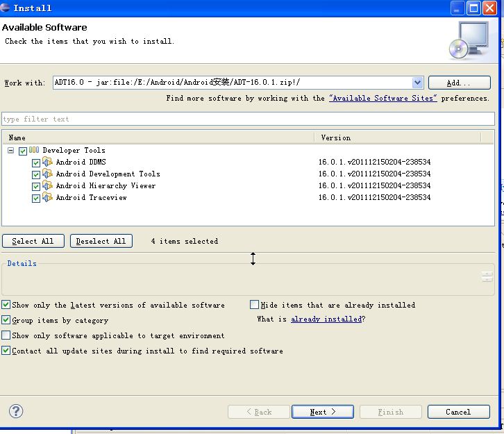Screen dimensions: 504x434
Task: Maximize the Install dialog window
Action: (473, 8)
